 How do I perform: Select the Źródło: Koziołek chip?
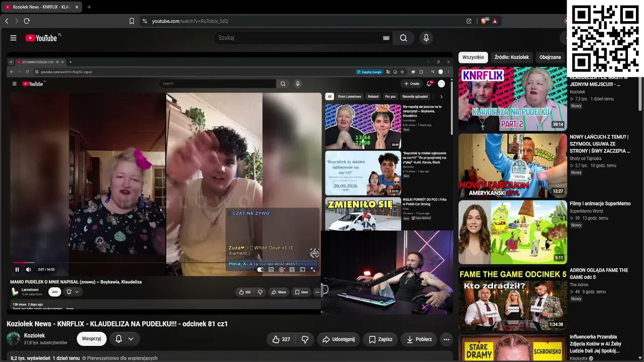511,57
